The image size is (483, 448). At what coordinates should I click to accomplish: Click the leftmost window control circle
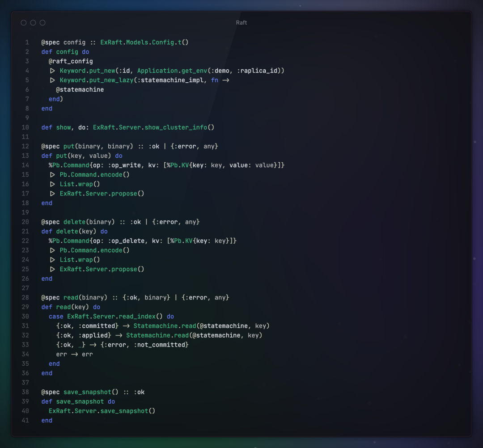[23, 23]
